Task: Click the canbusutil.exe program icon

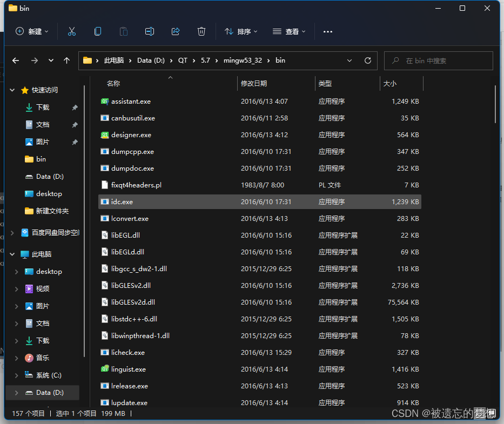Action: pyautogui.click(x=104, y=118)
